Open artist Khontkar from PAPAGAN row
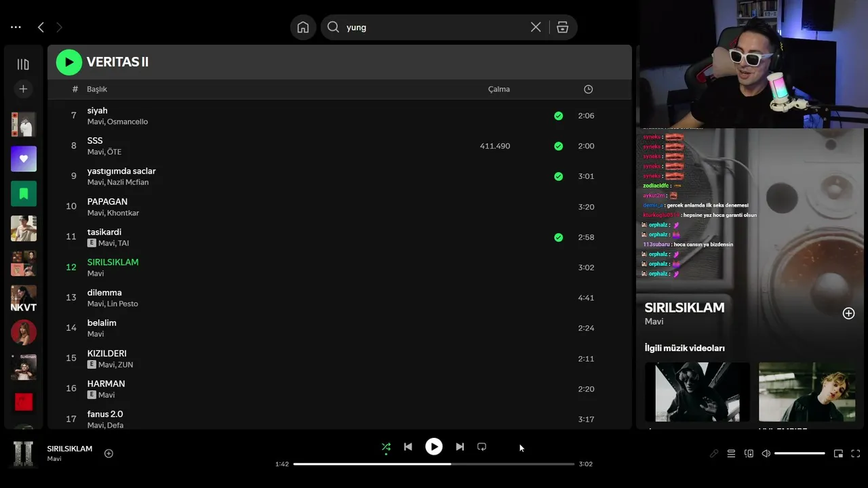 (123, 213)
